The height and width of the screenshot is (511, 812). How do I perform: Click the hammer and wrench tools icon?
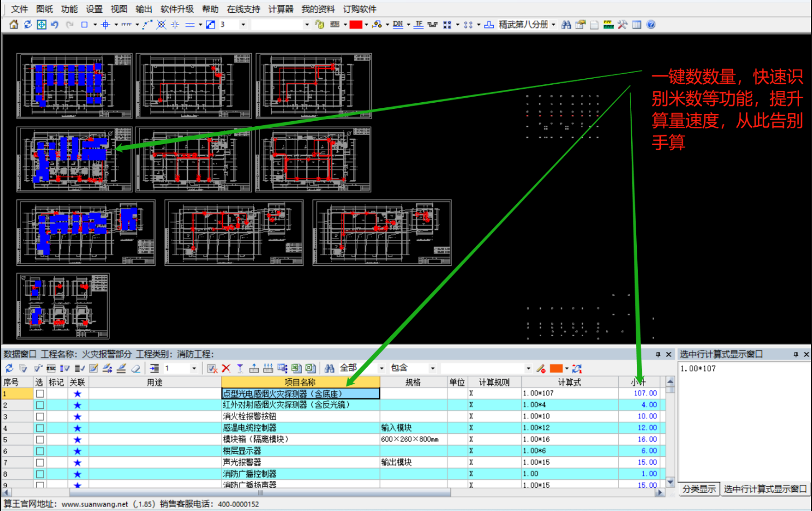click(x=622, y=25)
